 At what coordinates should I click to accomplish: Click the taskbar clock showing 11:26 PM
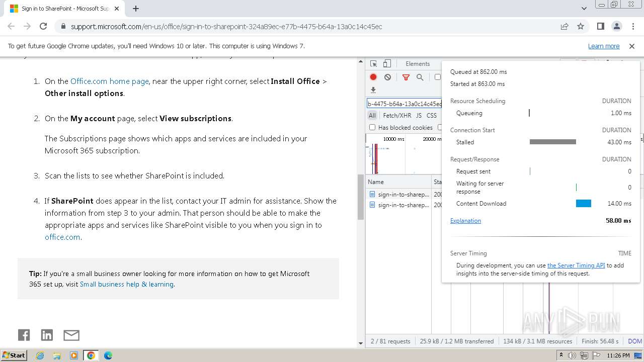[x=618, y=355]
